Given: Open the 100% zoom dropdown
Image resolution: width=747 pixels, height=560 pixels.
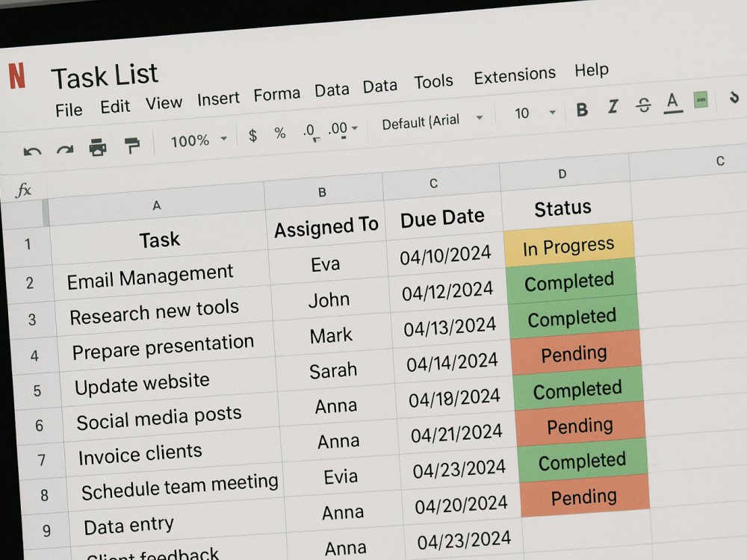Looking at the screenshot, I should tap(198, 140).
